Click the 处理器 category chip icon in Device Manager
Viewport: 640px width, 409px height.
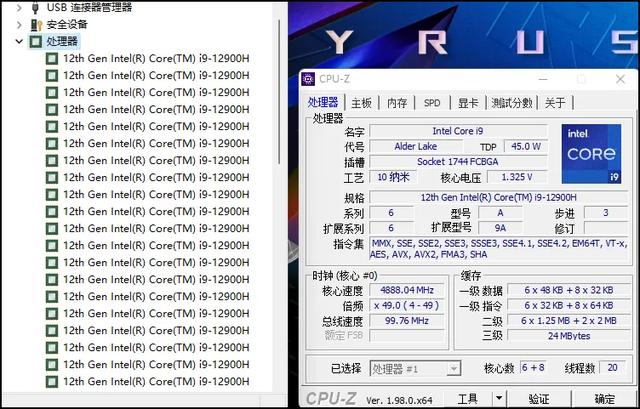click(36, 41)
